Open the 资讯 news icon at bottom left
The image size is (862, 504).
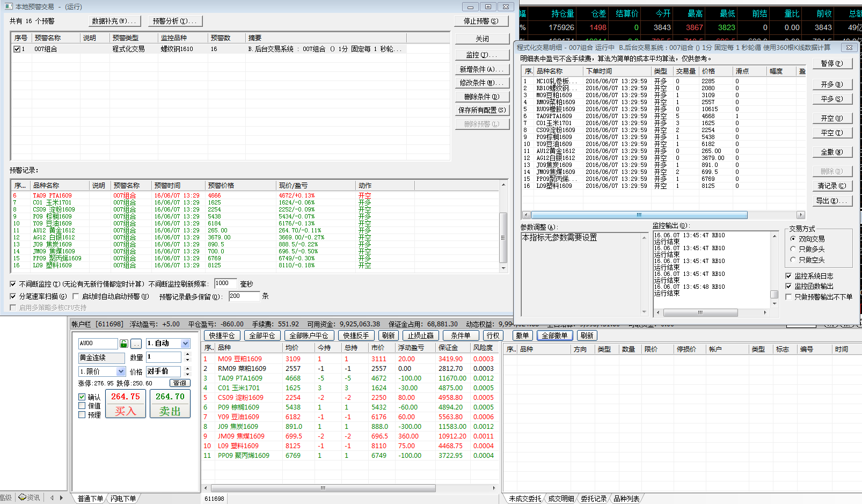click(29, 498)
